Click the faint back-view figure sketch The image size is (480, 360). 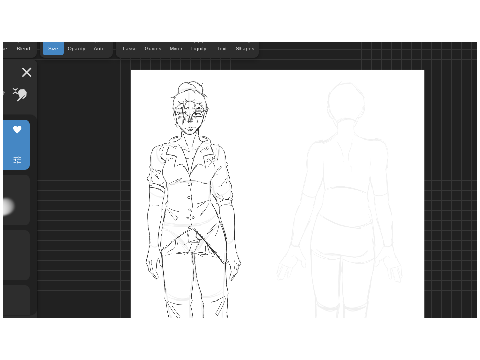coord(340,199)
